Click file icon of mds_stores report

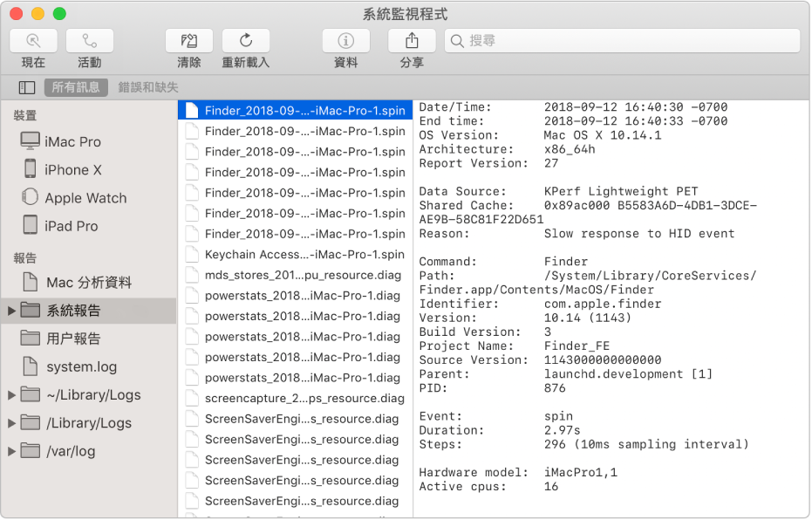192,275
